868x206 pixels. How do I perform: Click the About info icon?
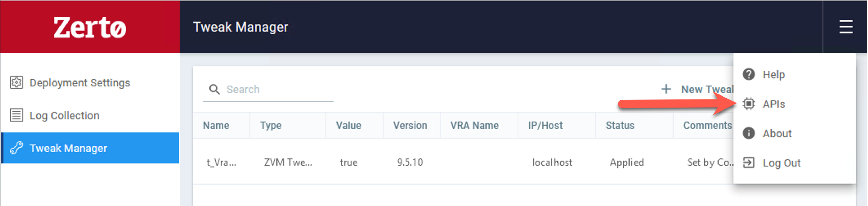coord(749,133)
